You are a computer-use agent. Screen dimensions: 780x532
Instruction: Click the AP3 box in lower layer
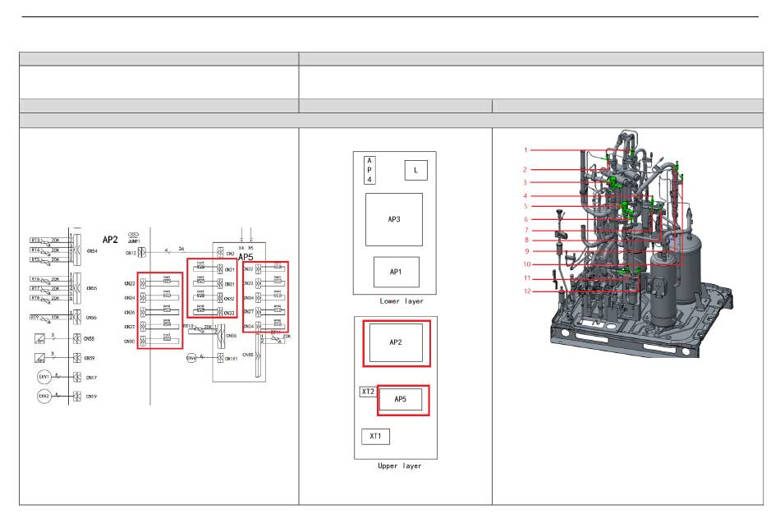click(394, 219)
